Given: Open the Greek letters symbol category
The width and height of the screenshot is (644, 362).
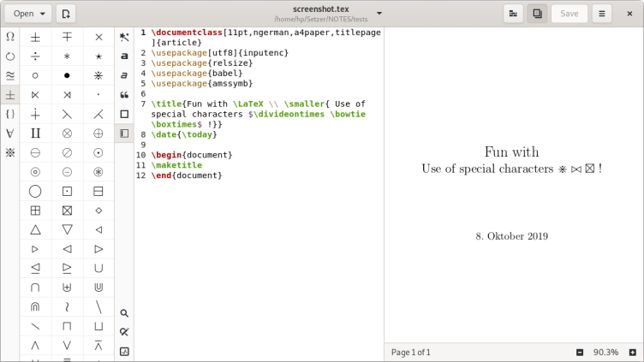Looking at the screenshot, I should [9, 37].
